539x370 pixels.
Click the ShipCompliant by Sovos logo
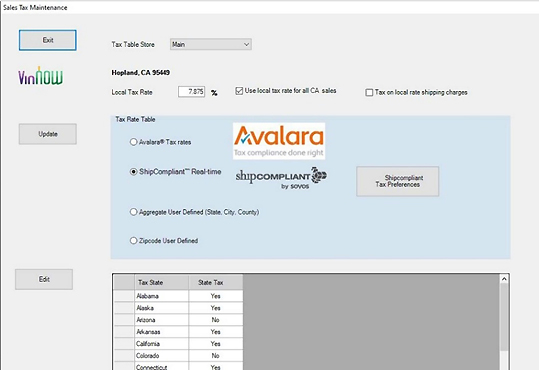click(281, 178)
